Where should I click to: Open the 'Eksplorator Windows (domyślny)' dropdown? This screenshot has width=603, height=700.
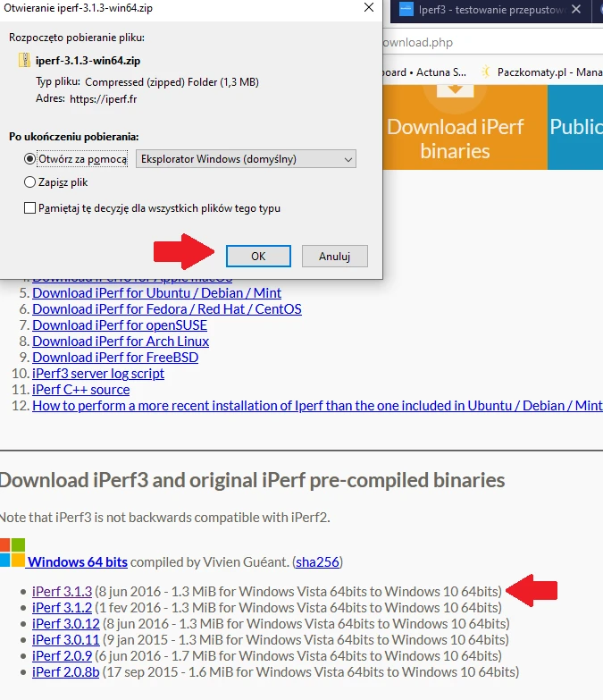[x=246, y=159]
